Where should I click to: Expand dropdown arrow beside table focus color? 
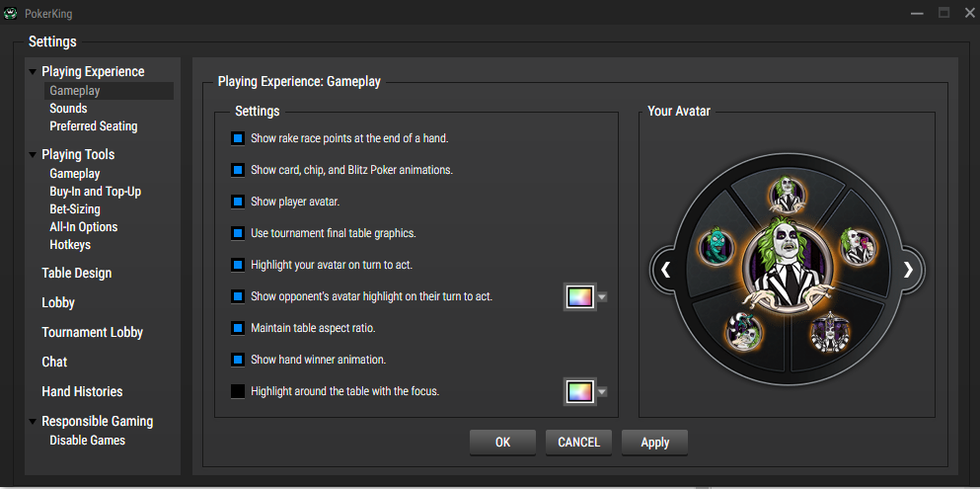point(602,392)
